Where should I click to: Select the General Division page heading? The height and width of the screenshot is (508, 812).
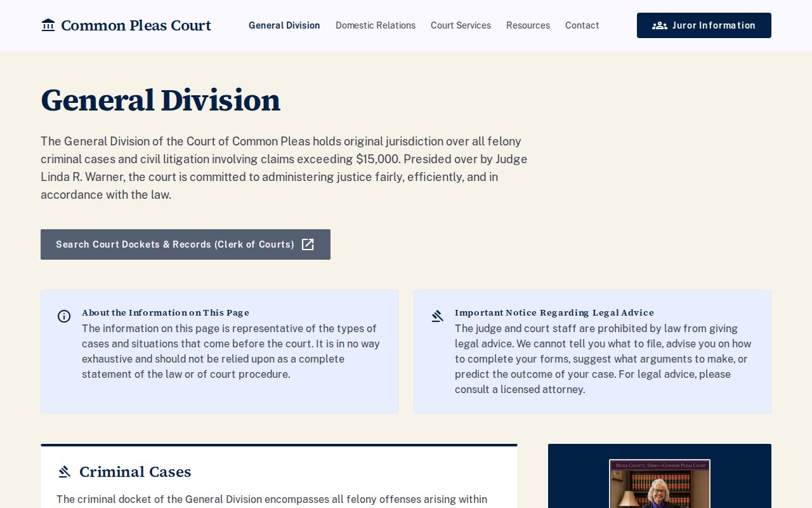point(160,100)
